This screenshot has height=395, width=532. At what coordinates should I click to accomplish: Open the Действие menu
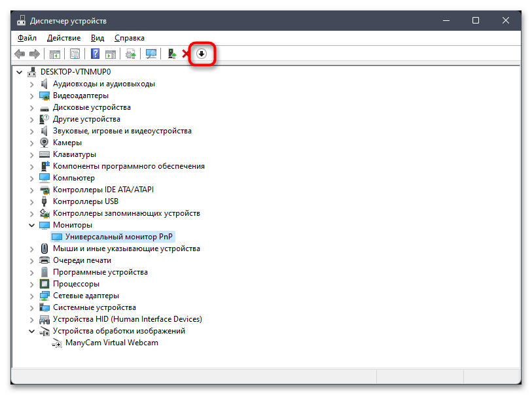[x=63, y=38]
